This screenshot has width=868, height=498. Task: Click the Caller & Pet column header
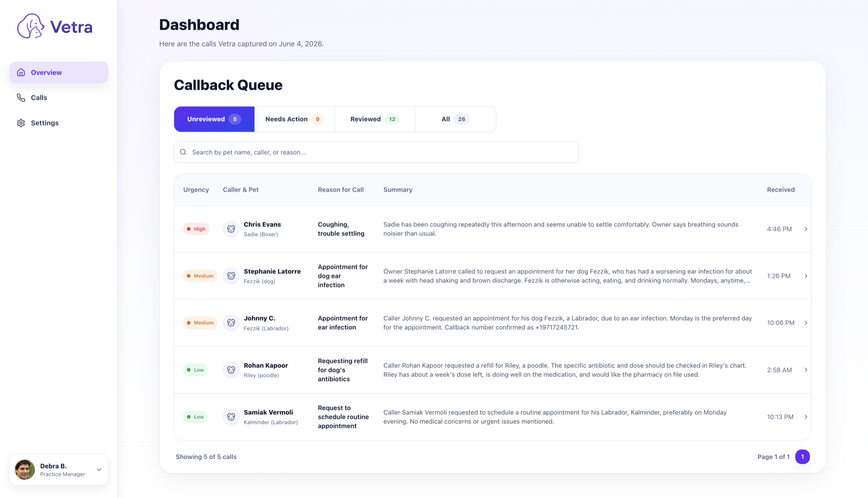coord(241,190)
